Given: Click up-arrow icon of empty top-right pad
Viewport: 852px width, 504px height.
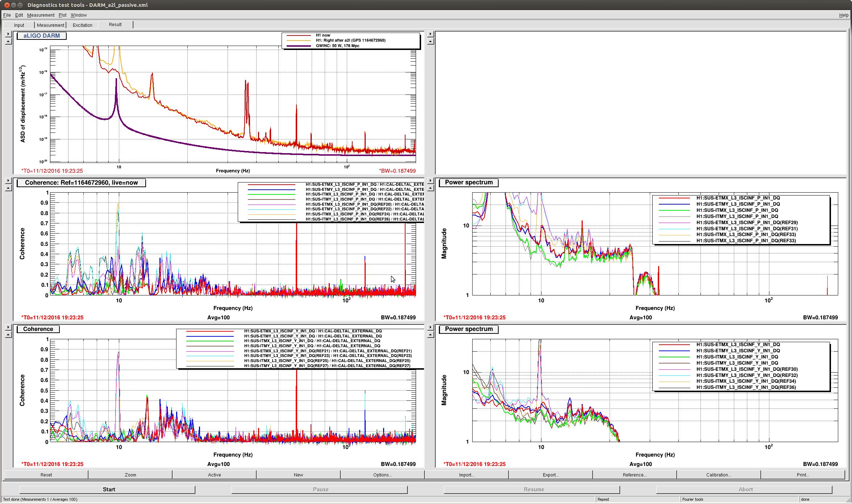Looking at the screenshot, I should click(430, 41).
